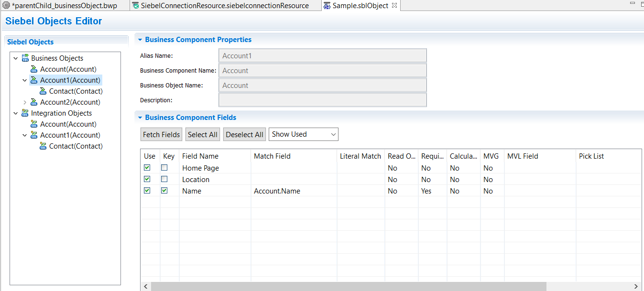Open the Show Used filter dropdown
The height and width of the screenshot is (291, 644).
[x=304, y=134]
